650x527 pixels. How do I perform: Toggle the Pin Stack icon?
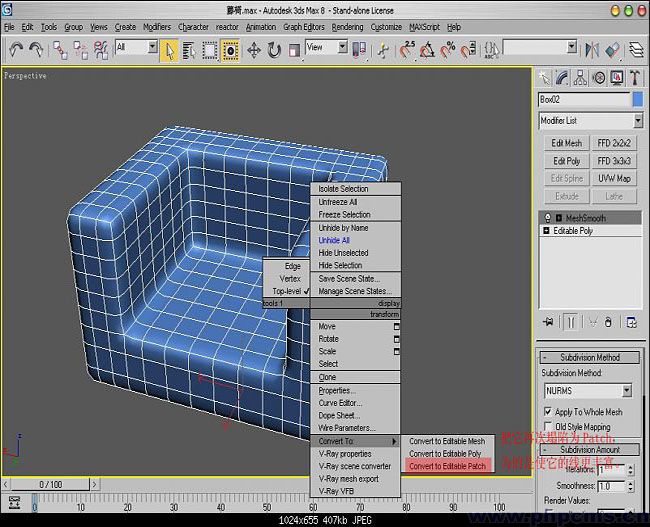click(549, 322)
